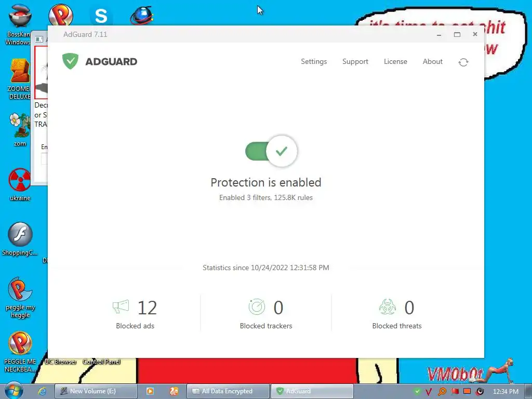Click the number 12 of blocked ads
This screenshot has height=399, width=532.
(x=147, y=308)
